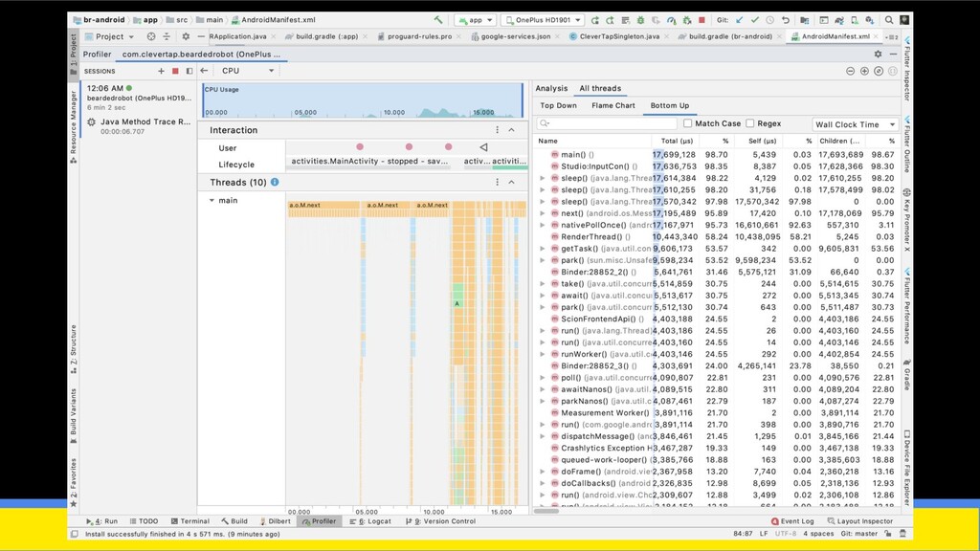Open Project panel gear settings
Viewport: 980px width, 551px height.
[186, 37]
